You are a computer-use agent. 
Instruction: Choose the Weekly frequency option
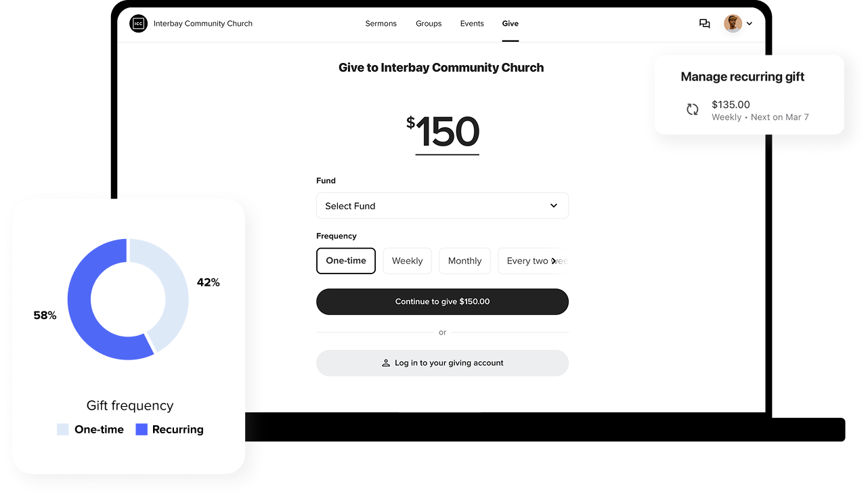pyautogui.click(x=407, y=261)
